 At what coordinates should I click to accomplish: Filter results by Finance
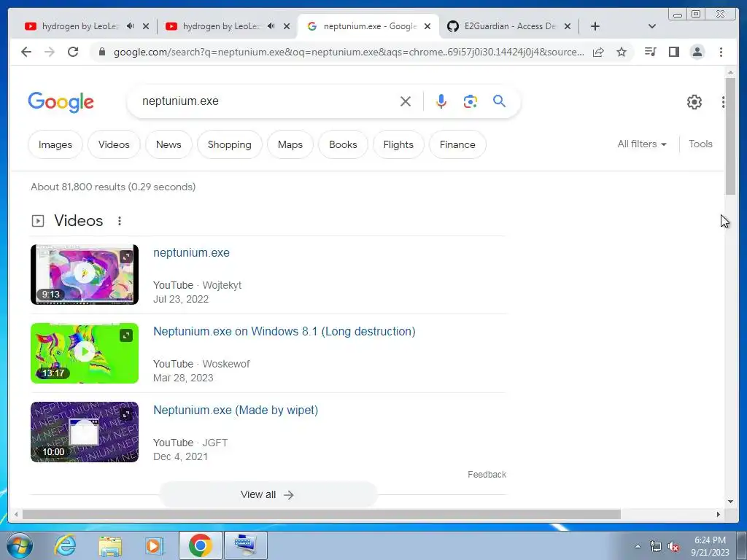point(457,145)
